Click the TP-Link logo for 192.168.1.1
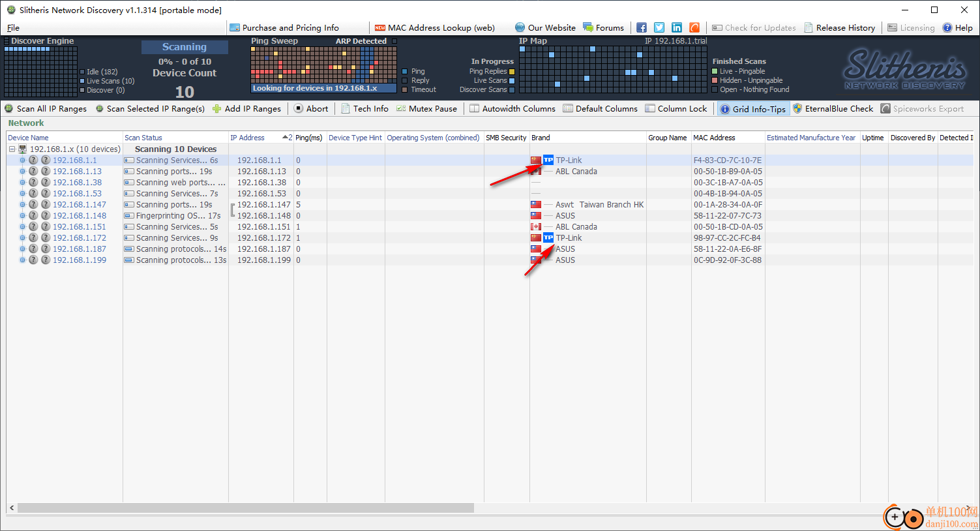The image size is (980, 531). pyautogui.click(x=548, y=160)
